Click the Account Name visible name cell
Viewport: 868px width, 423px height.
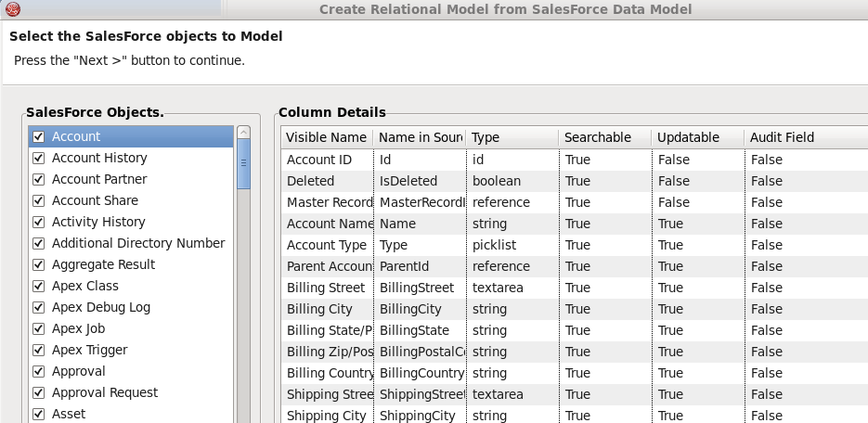point(328,224)
